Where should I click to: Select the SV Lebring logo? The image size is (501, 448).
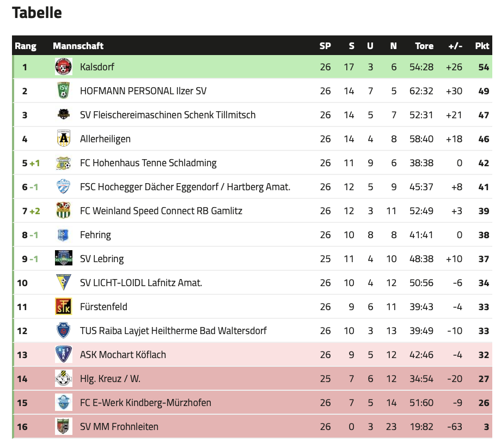tap(64, 259)
